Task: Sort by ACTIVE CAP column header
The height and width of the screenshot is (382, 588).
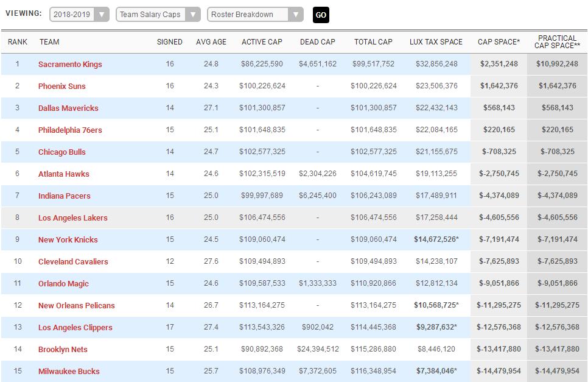Action: pyautogui.click(x=262, y=42)
